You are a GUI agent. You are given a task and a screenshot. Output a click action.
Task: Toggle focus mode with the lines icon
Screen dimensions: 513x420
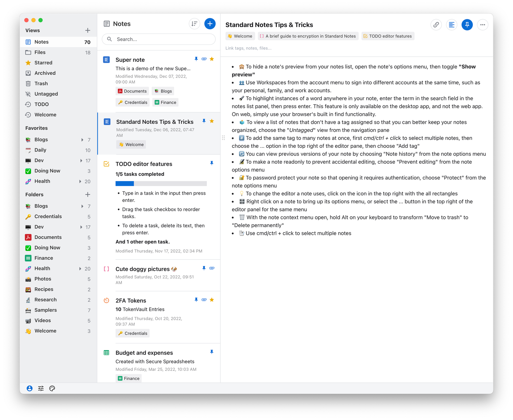(451, 25)
